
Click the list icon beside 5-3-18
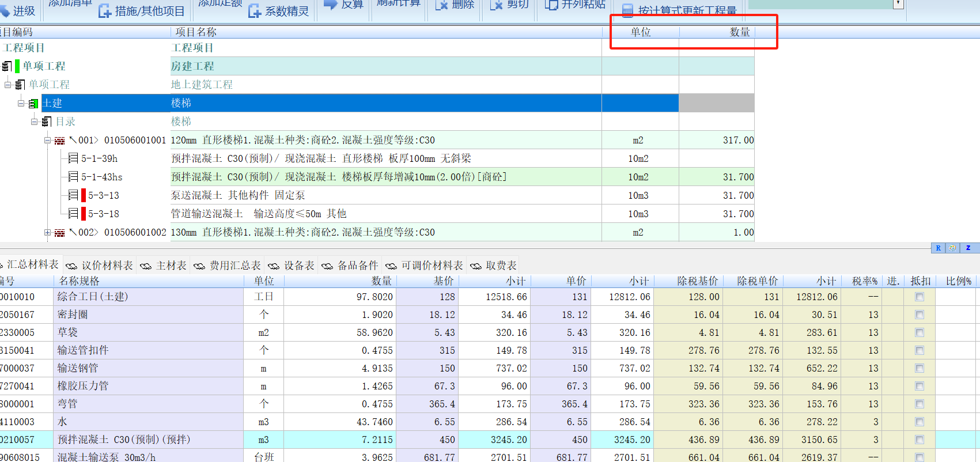coord(73,213)
